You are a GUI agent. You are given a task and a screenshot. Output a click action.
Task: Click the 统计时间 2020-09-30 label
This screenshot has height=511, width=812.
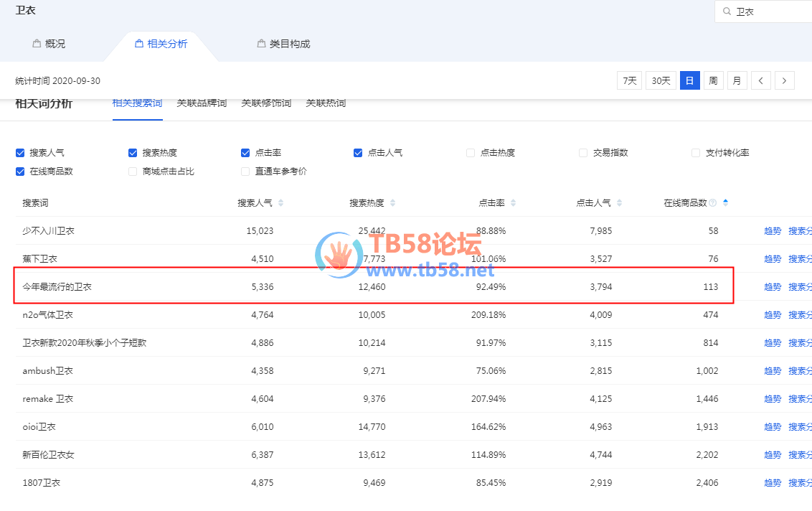pyautogui.click(x=58, y=81)
